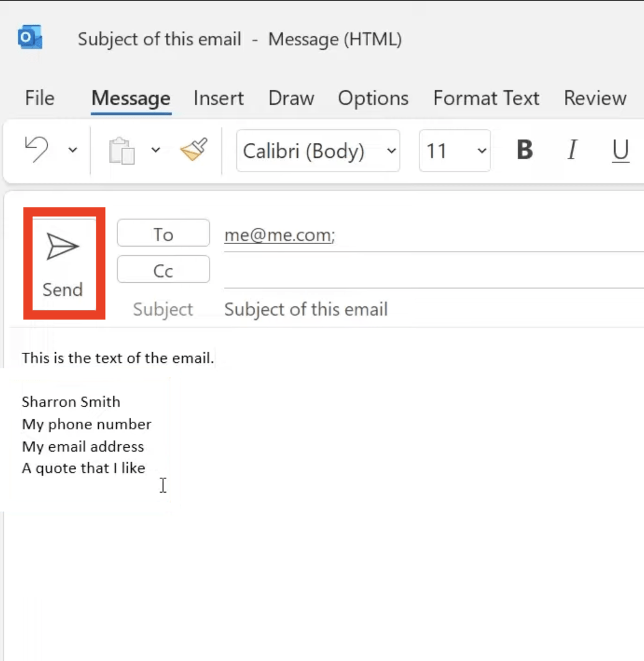Toggle Underline formatting

(620, 150)
